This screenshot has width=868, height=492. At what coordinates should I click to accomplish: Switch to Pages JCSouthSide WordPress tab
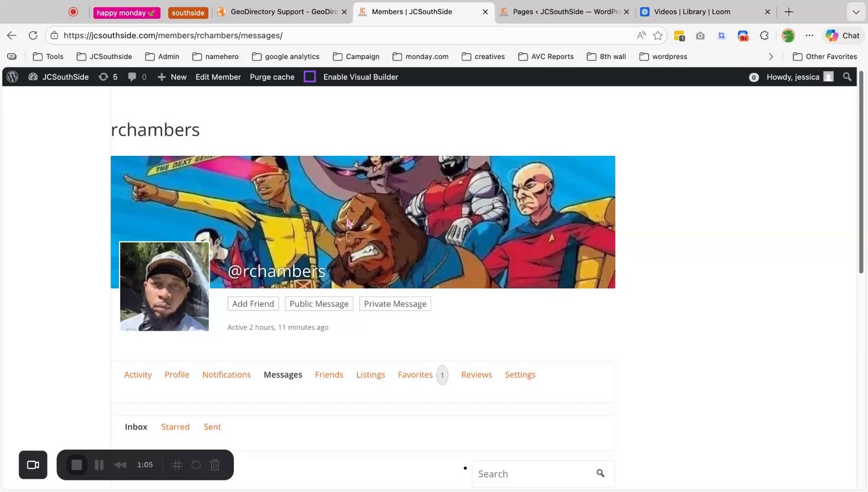(x=564, y=12)
